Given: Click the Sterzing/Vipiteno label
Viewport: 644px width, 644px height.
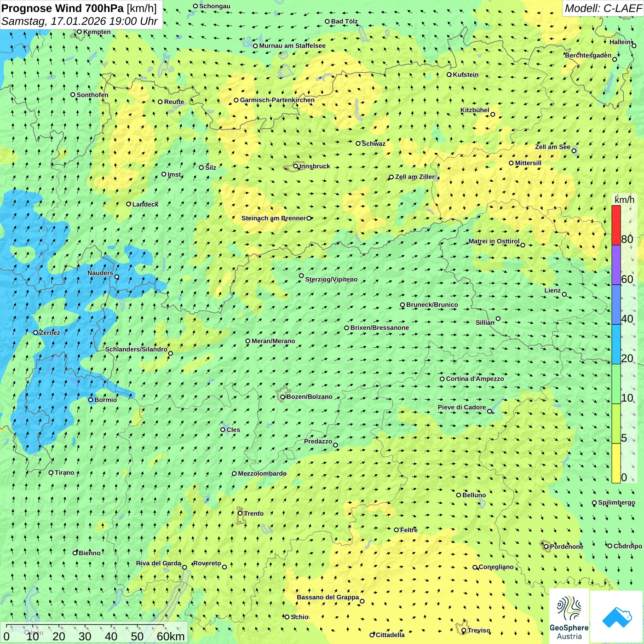Looking at the screenshot, I should [x=331, y=279].
